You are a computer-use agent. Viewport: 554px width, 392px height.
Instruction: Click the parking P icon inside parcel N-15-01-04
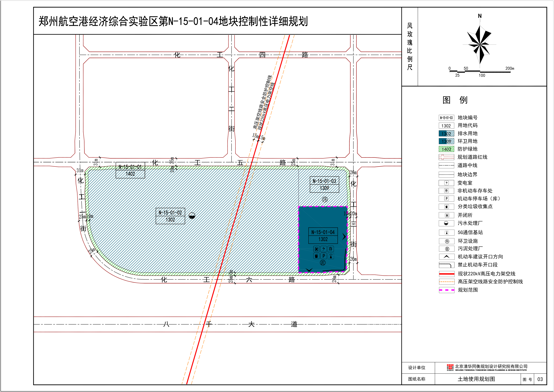click(324, 256)
